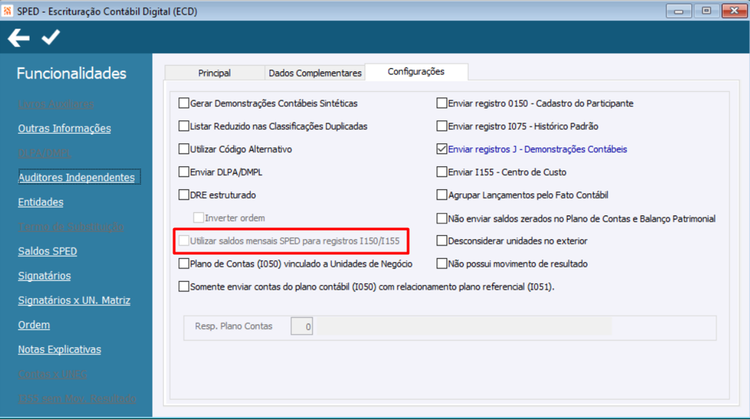Click the confirm checkmark icon
This screenshot has height=420, width=750.
(x=51, y=37)
